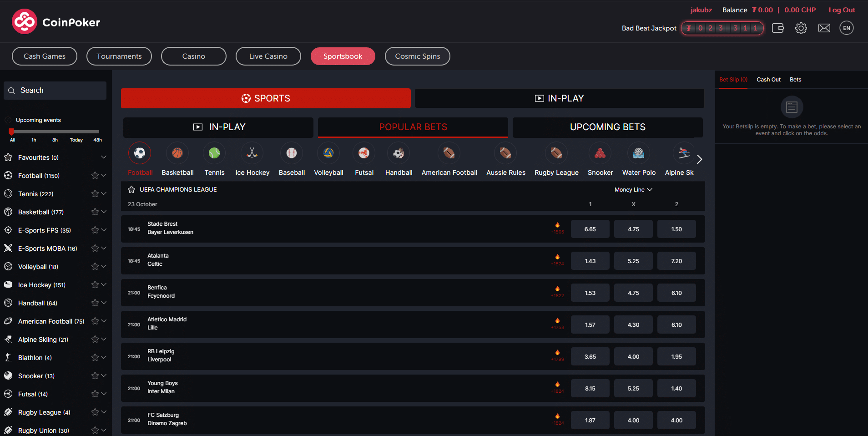
Task: Select Football sport icon in carousel
Action: tap(140, 153)
